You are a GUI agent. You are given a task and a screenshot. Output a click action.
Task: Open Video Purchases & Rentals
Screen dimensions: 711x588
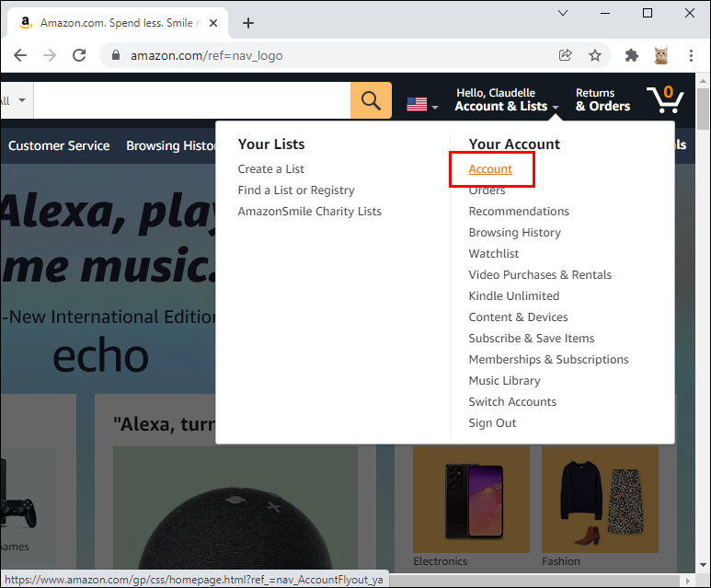point(540,275)
